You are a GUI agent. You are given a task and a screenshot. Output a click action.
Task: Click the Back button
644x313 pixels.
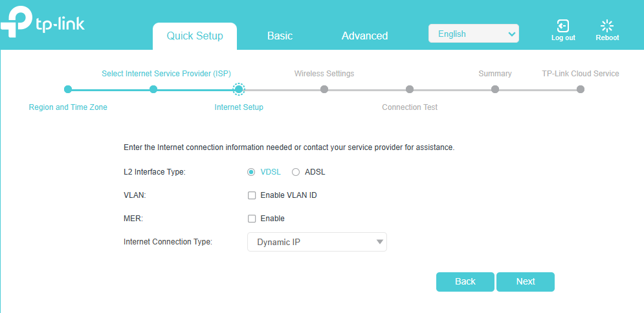[x=465, y=282]
